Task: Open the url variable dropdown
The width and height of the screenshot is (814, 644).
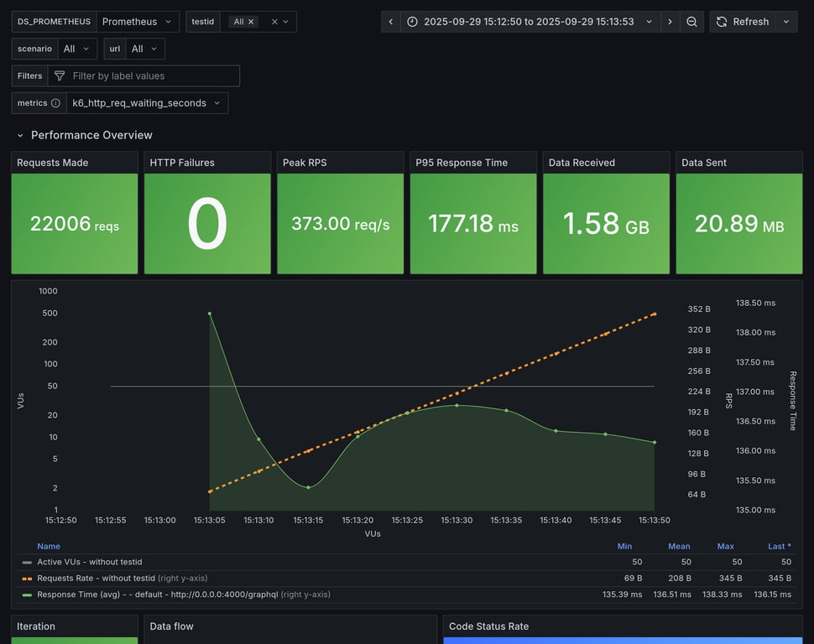Action: point(145,49)
